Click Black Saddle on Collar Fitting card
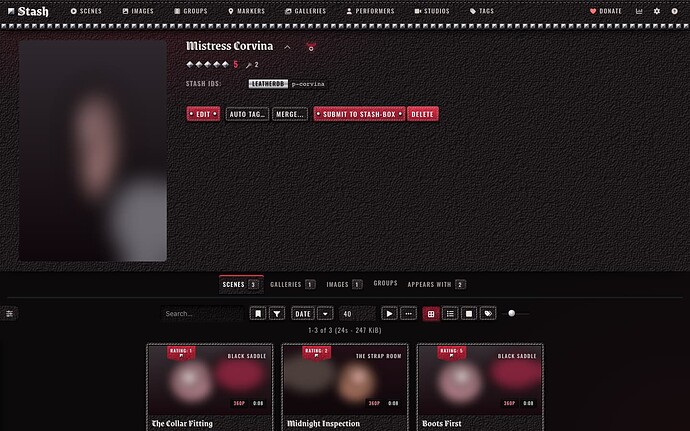 point(247,356)
